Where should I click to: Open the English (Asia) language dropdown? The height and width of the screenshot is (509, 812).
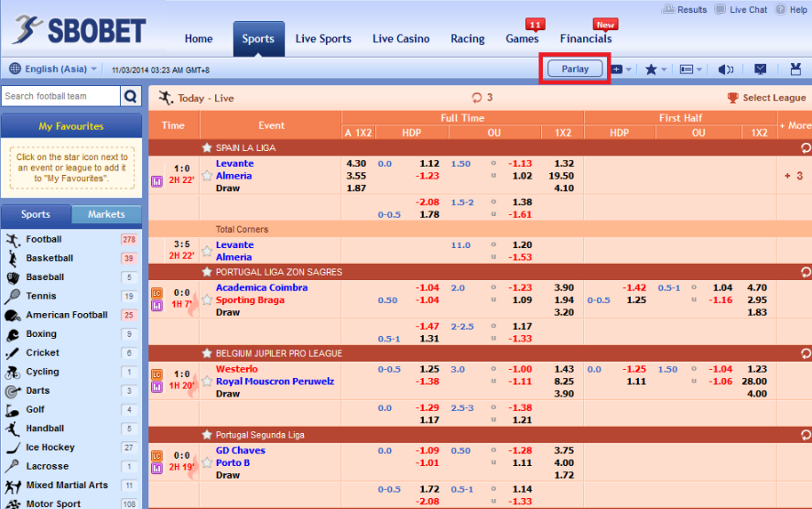coord(53,69)
